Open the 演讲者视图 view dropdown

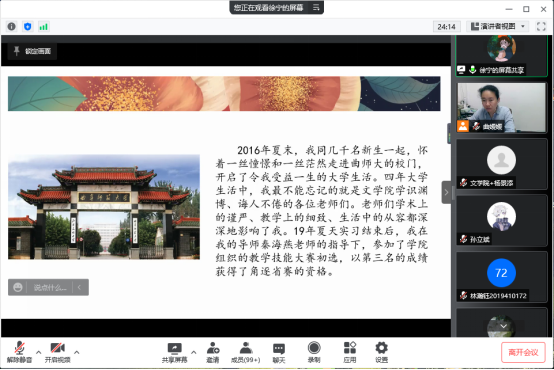(498, 27)
